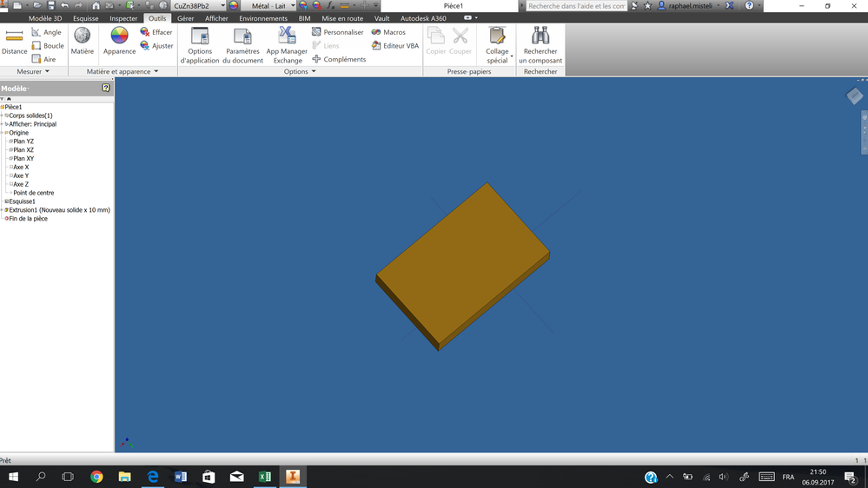Image resolution: width=868 pixels, height=488 pixels.
Task: Open Google Chrome from the taskbar
Action: [x=96, y=477]
